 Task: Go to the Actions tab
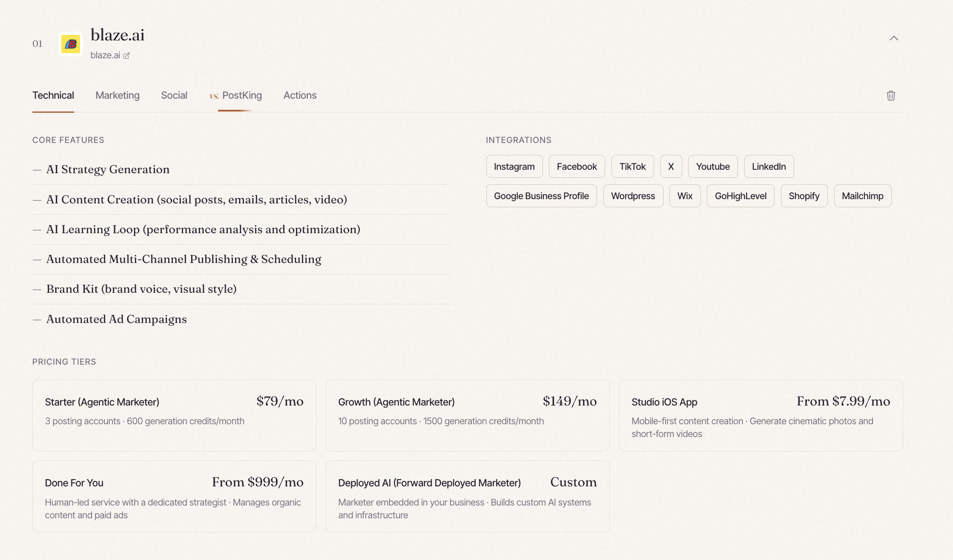pos(300,95)
